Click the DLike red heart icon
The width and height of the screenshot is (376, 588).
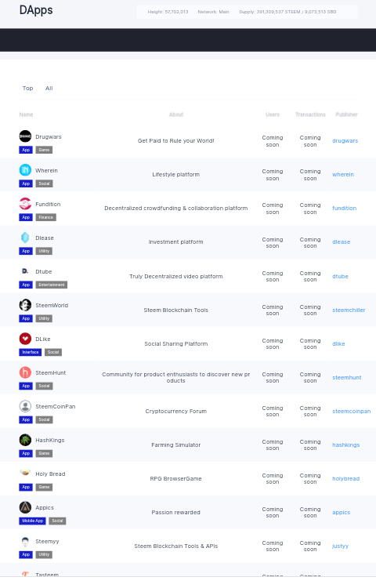25,339
